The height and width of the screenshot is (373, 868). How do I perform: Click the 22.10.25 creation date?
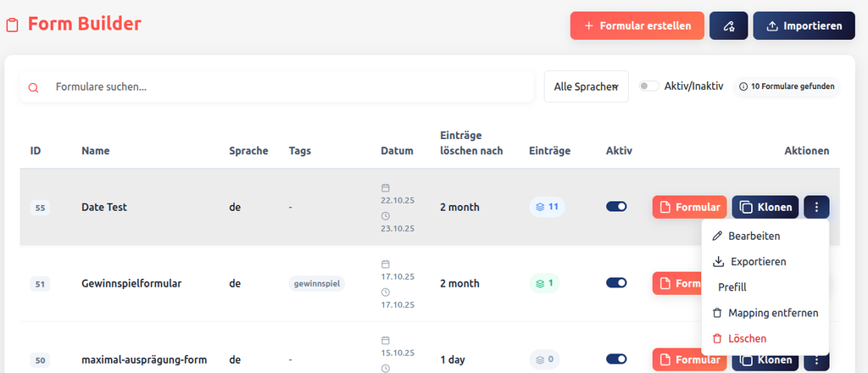pyautogui.click(x=397, y=200)
